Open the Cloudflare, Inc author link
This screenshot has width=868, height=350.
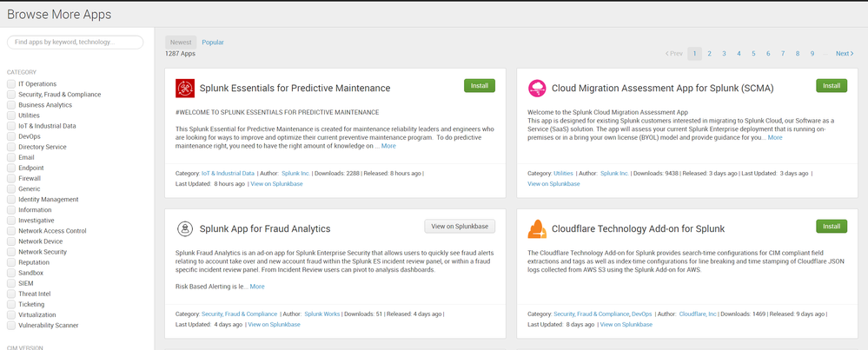(698, 314)
